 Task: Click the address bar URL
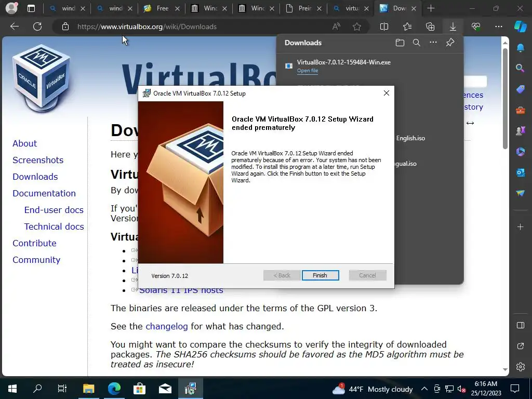[147, 26]
